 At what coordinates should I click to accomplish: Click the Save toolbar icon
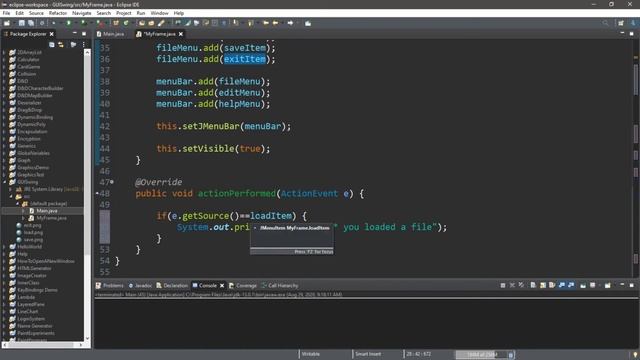coord(22,23)
